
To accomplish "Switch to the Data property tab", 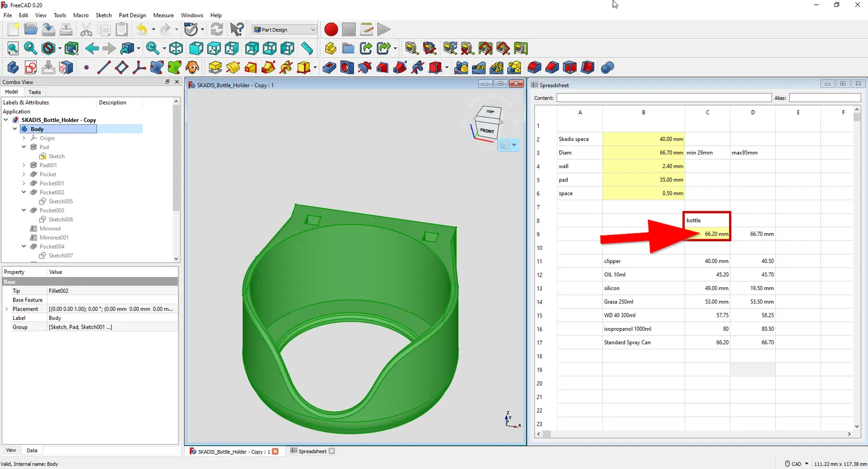I will pos(32,451).
